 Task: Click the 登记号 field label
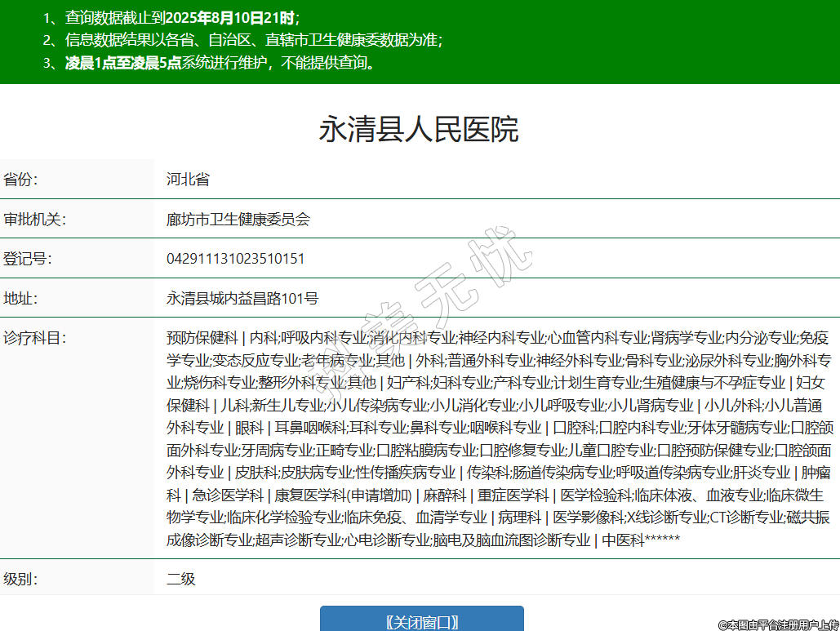(x=27, y=259)
